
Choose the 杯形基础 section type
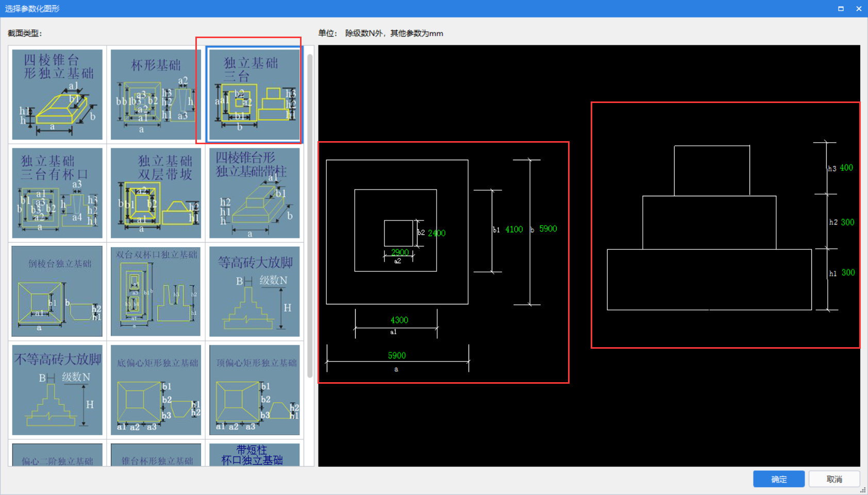point(156,94)
